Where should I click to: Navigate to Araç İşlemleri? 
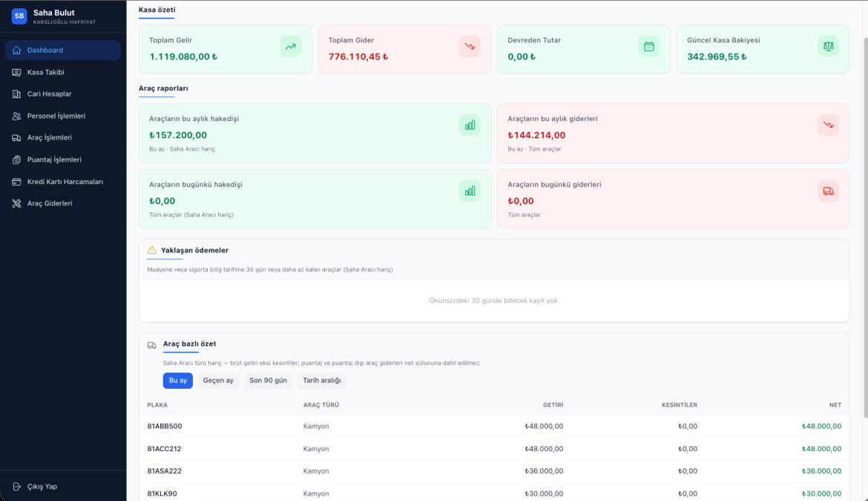click(x=49, y=137)
